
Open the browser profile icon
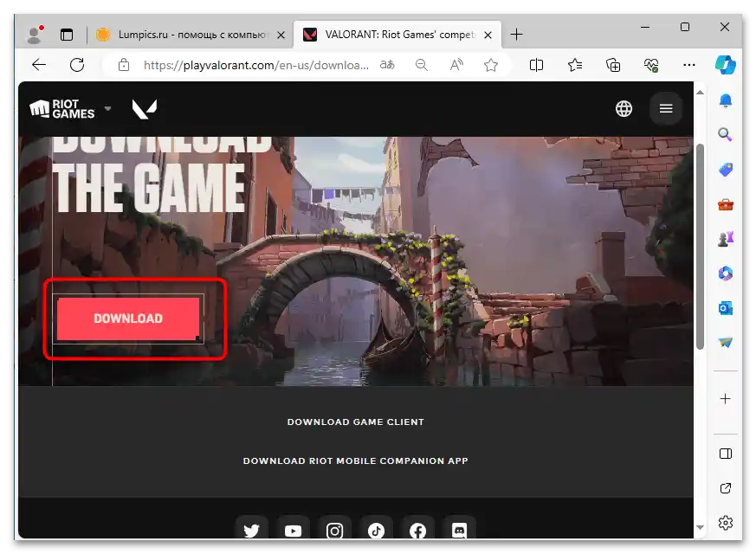tap(35, 35)
